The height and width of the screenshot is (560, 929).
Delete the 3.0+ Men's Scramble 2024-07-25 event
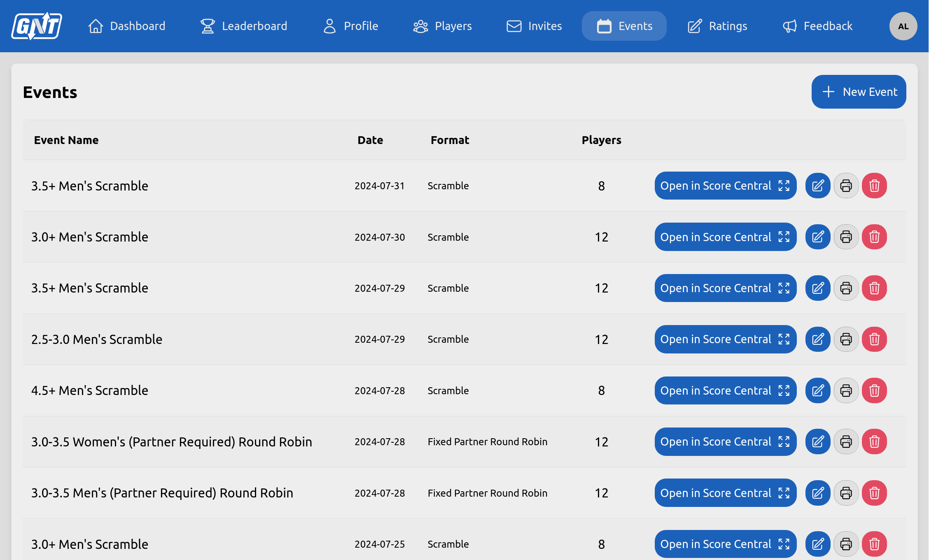tap(874, 544)
